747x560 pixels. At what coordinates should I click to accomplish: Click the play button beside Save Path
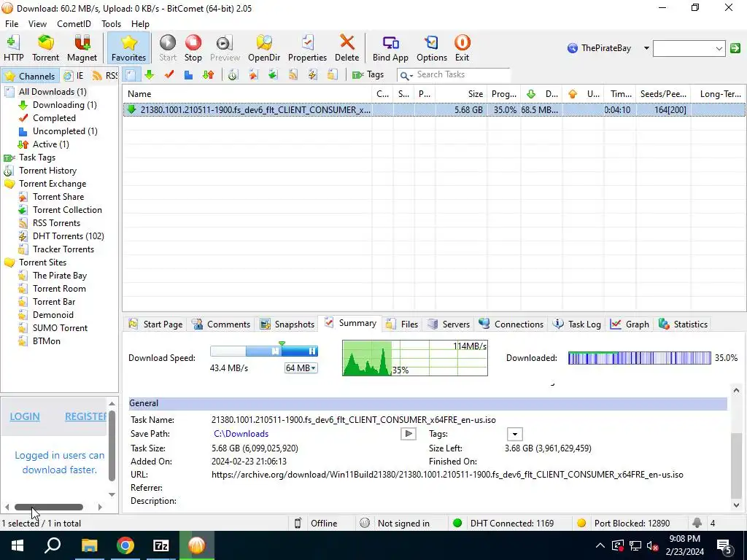click(x=409, y=434)
